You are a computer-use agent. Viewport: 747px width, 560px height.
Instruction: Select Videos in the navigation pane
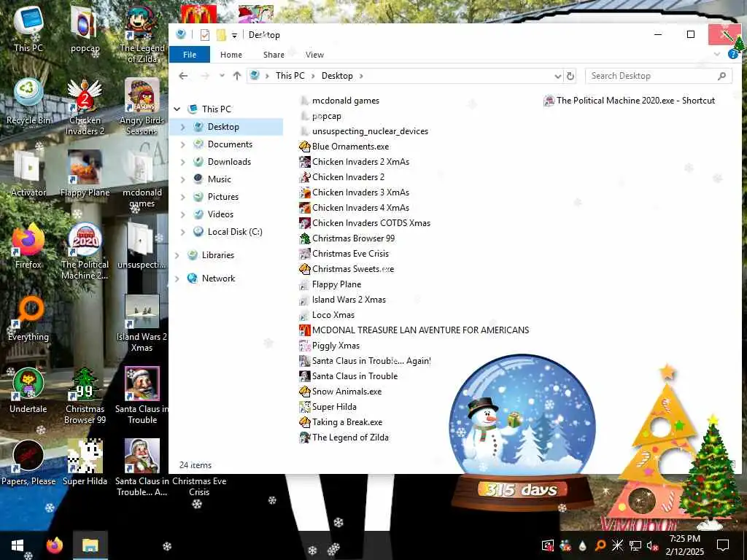(220, 214)
